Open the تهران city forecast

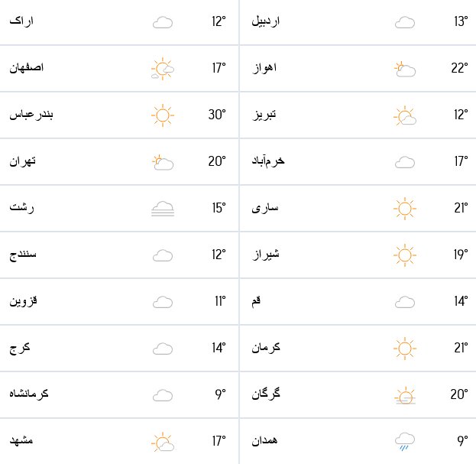tap(23, 161)
